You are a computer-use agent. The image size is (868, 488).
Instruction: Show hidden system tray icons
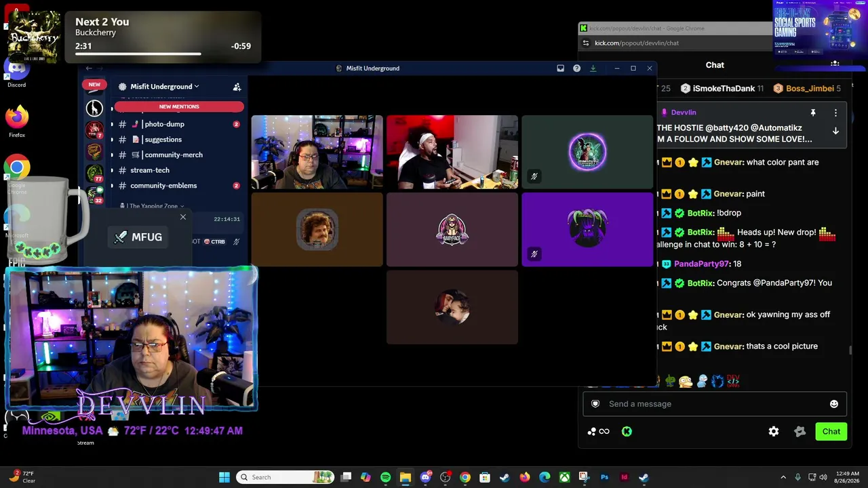(783, 477)
